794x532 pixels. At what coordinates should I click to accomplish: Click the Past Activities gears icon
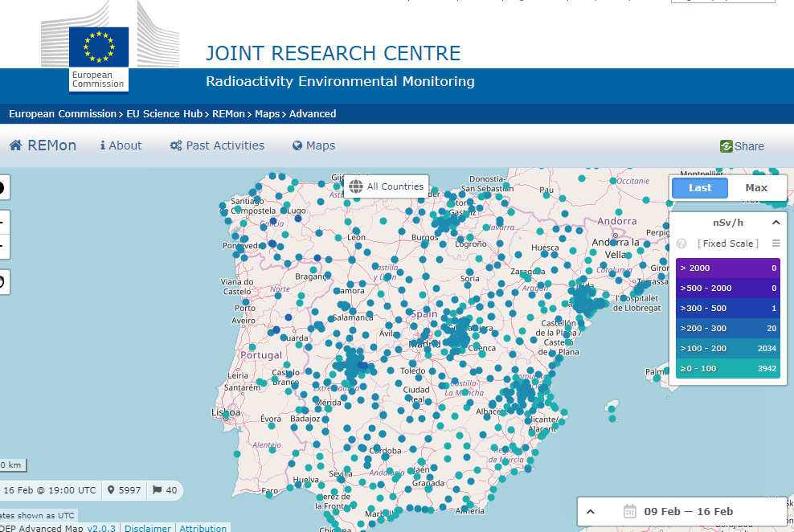click(176, 145)
